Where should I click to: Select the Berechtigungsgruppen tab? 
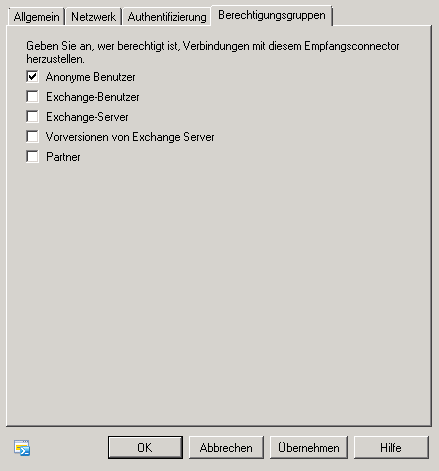(272, 15)
